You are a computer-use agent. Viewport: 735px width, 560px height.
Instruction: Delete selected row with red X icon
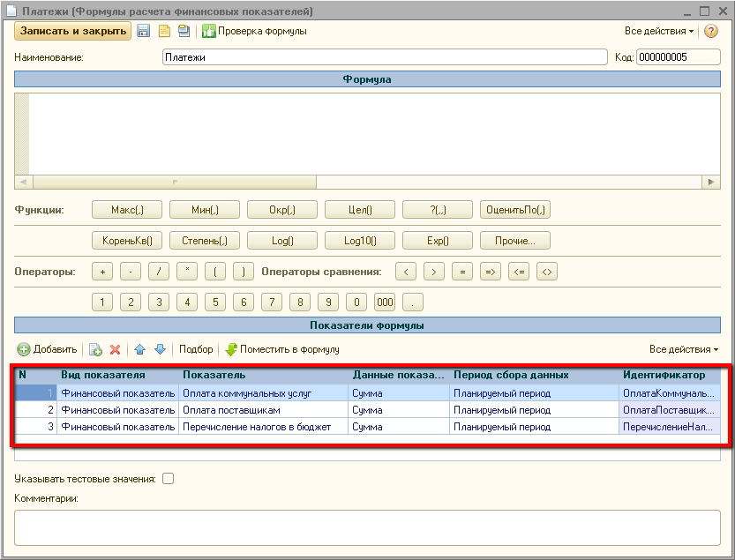[x=115, y=349]
